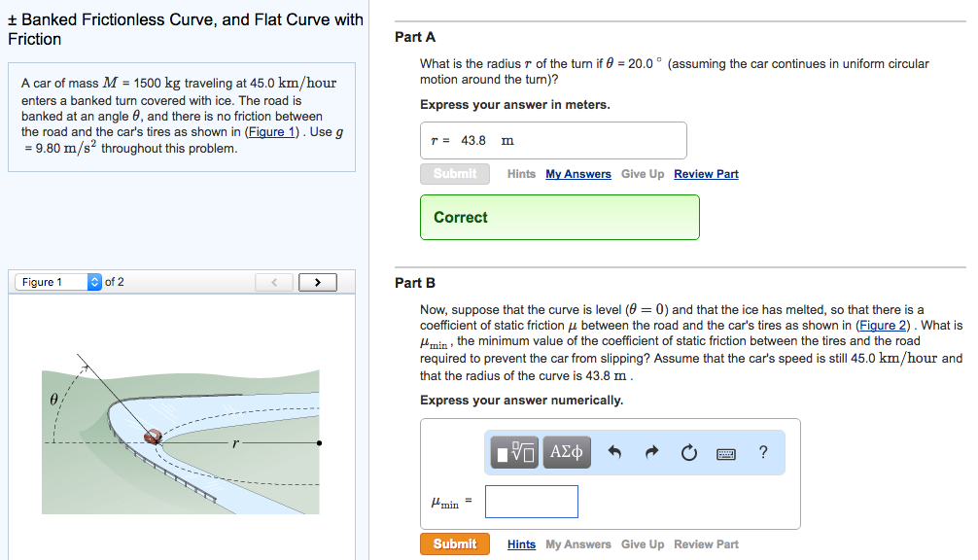
Task: Give Up on Part A
Action: coord(643,173)
